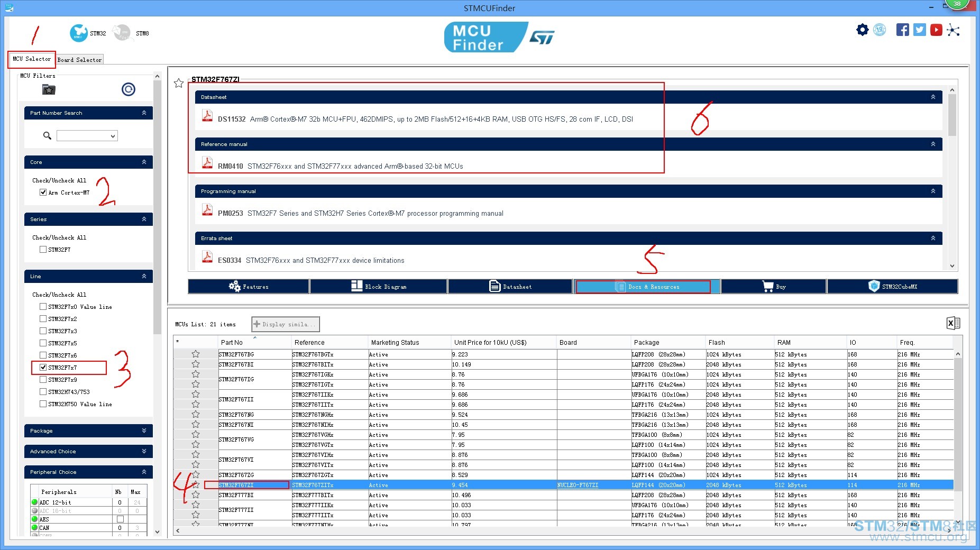Viewport: 980px width, 550px height.
Task: Open the ST Facebook page icon
Action: pos(903,30)
